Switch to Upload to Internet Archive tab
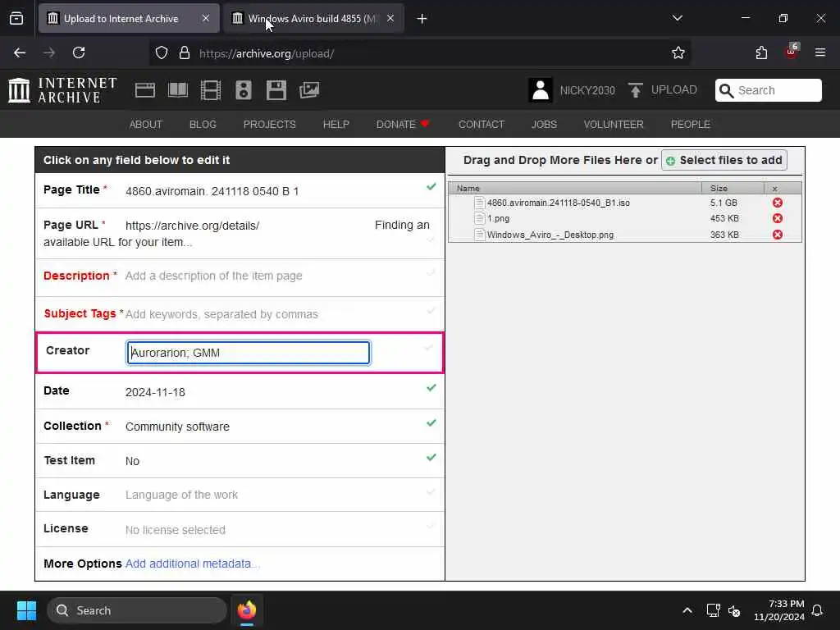This screenshot has height=630, width=840. pyautogui.click(x=129, y=19)
